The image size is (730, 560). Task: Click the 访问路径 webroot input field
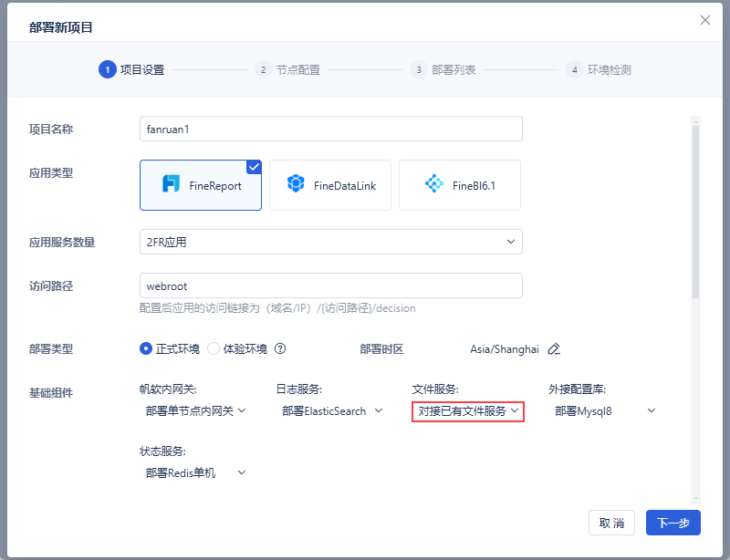[x=331, y=285]
